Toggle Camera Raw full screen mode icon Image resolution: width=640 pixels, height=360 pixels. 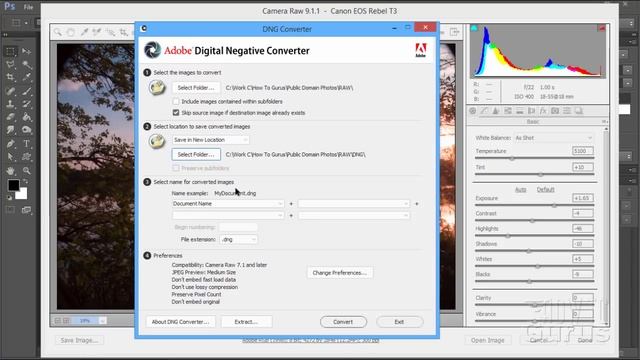point(454,32)
